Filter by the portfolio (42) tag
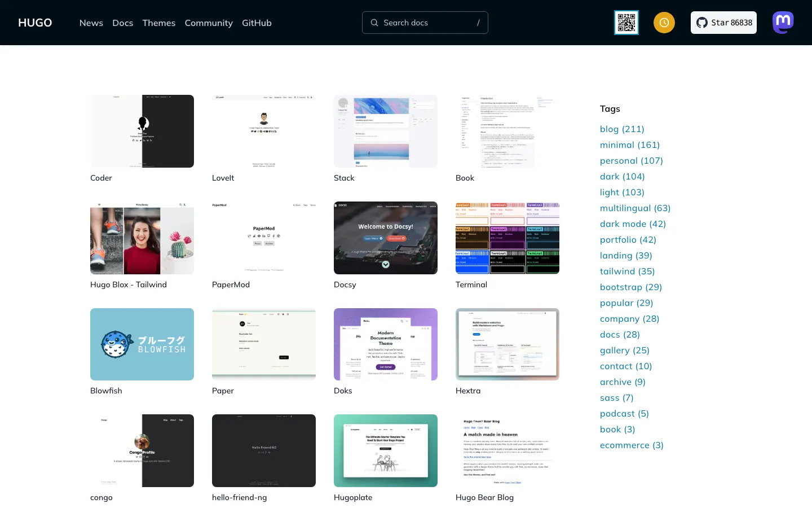This screenshot has height=508, width=812. (628, 240)
